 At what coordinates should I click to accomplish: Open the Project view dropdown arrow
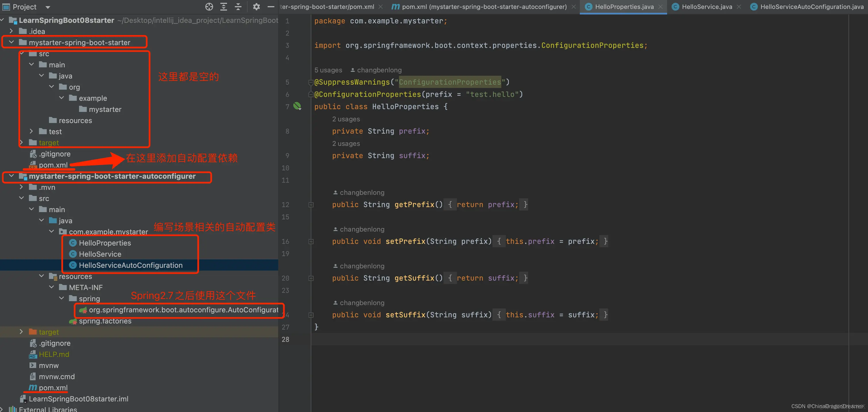[48, 7]
